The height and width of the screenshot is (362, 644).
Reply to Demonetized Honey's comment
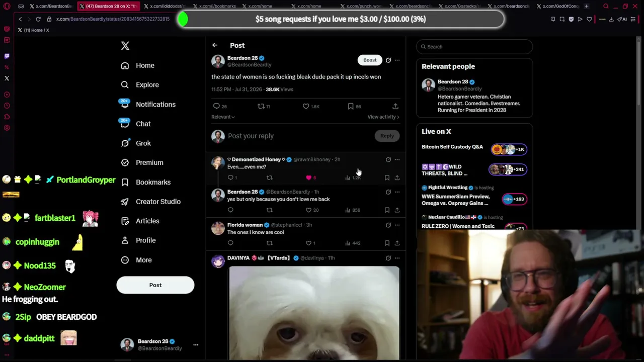point(230,177)
